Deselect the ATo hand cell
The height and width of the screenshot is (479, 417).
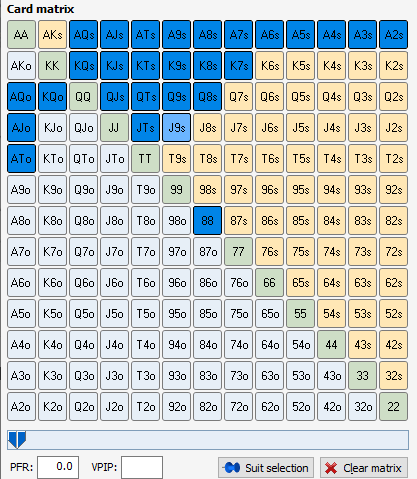coord(21,159)
